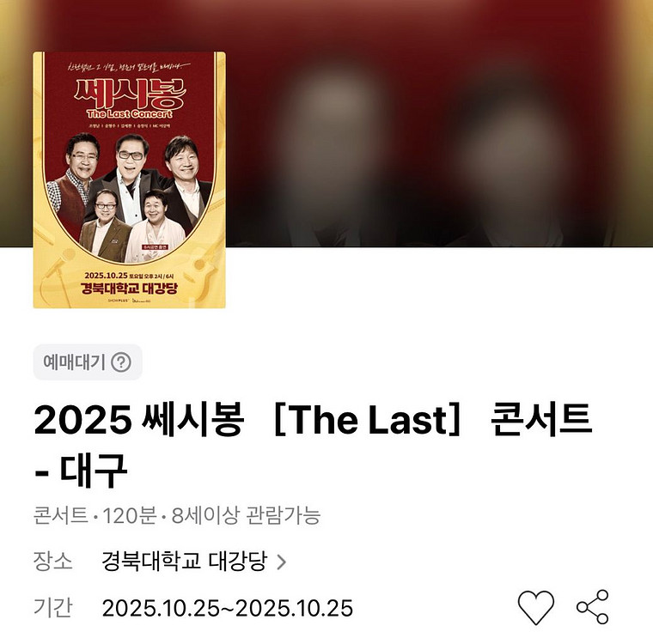The height and width of the screenshot is (644, 653).
Task: Open the 경북대학교 대강당 venue link
Action: pyautogui.click(x=184, y=562)
